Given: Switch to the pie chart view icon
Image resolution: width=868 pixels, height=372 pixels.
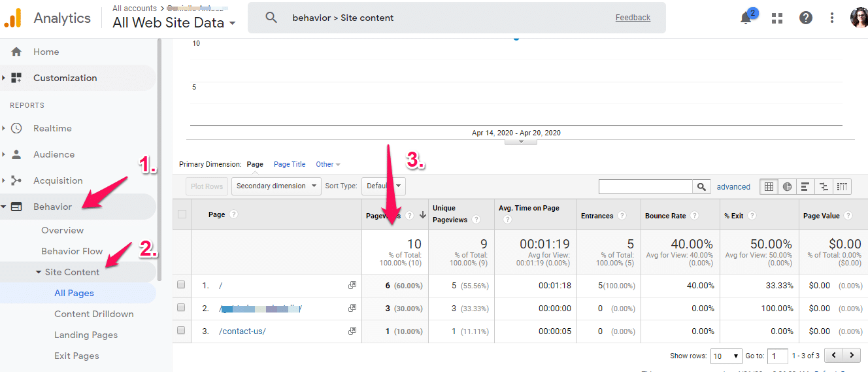Looking at the screenshot, I should click(788, 186).
